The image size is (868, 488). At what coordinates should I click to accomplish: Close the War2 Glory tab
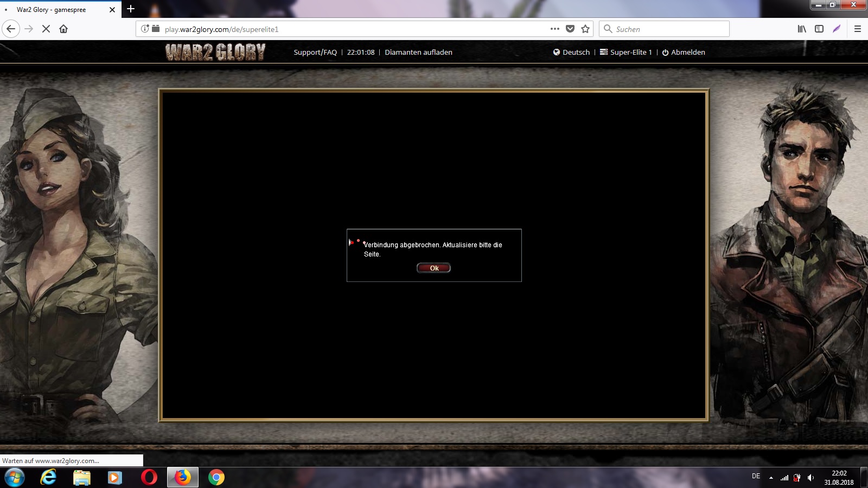112,10
